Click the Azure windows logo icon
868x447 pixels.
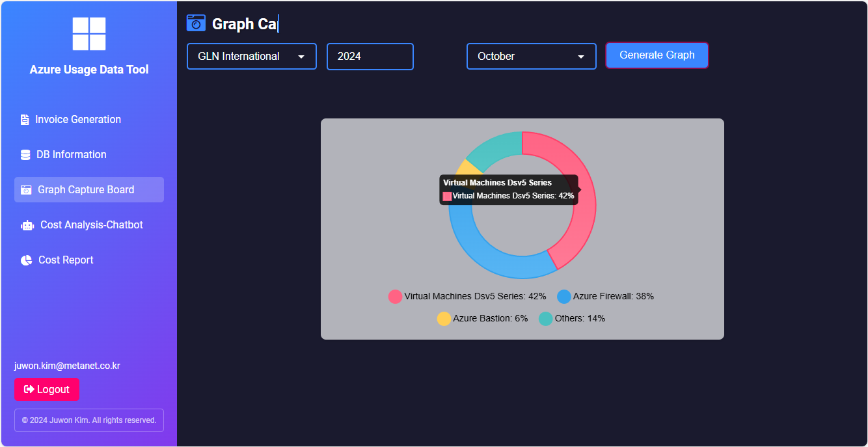coord(89,34)
